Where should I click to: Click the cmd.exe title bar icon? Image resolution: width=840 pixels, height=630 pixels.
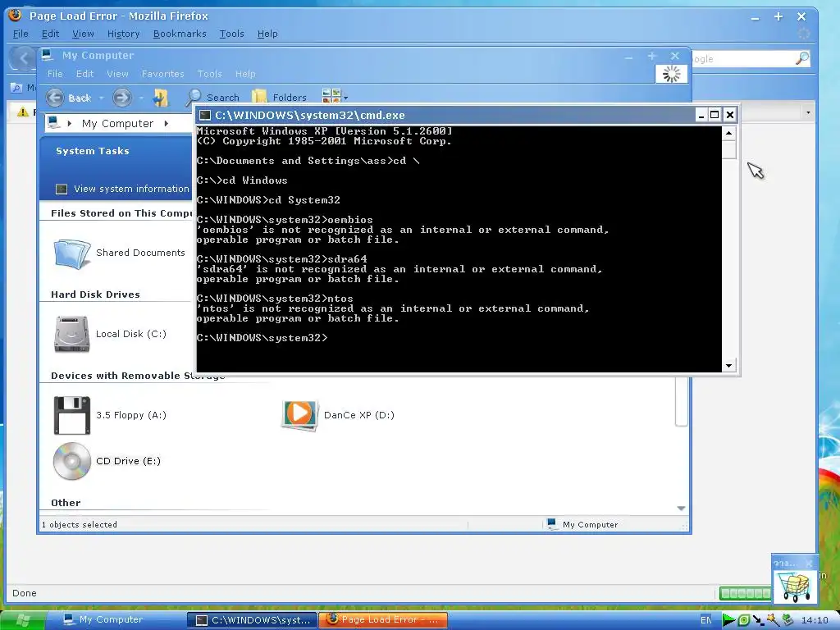(204, 115)
